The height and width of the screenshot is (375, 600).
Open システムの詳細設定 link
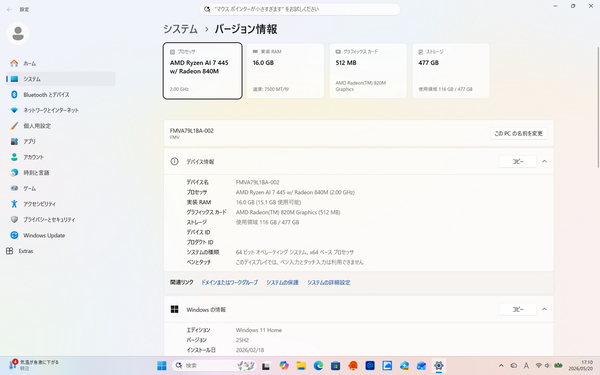(x=329, y=282)
